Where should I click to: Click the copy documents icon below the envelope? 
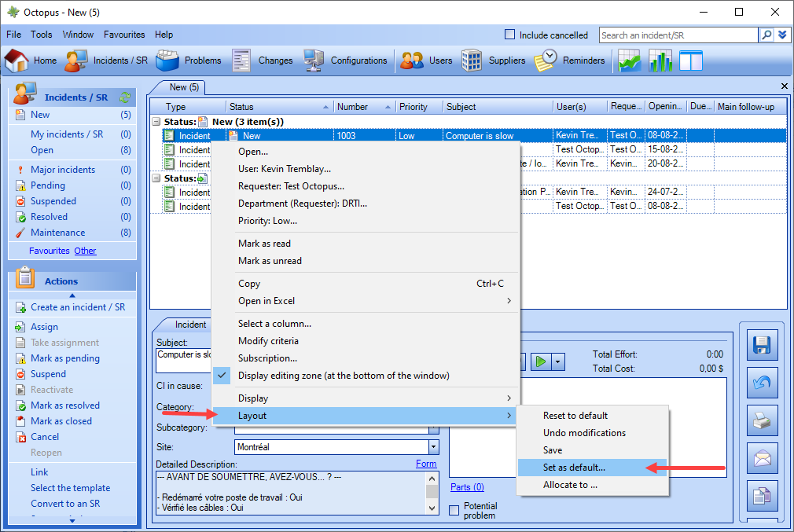click(762, 496)
